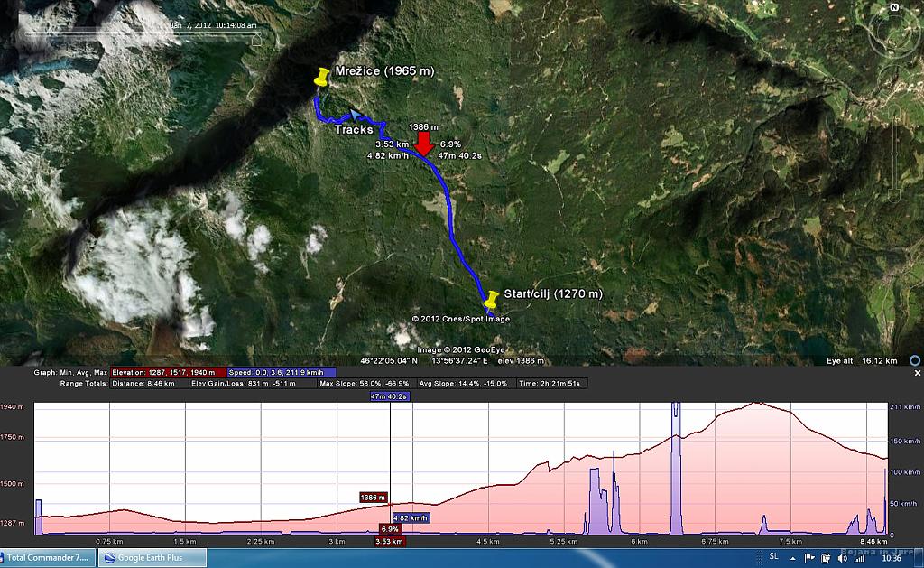The image size is (924, 568).
Task: Click the Elevation stats red label in graph header
Action: (x=168, y=372)
